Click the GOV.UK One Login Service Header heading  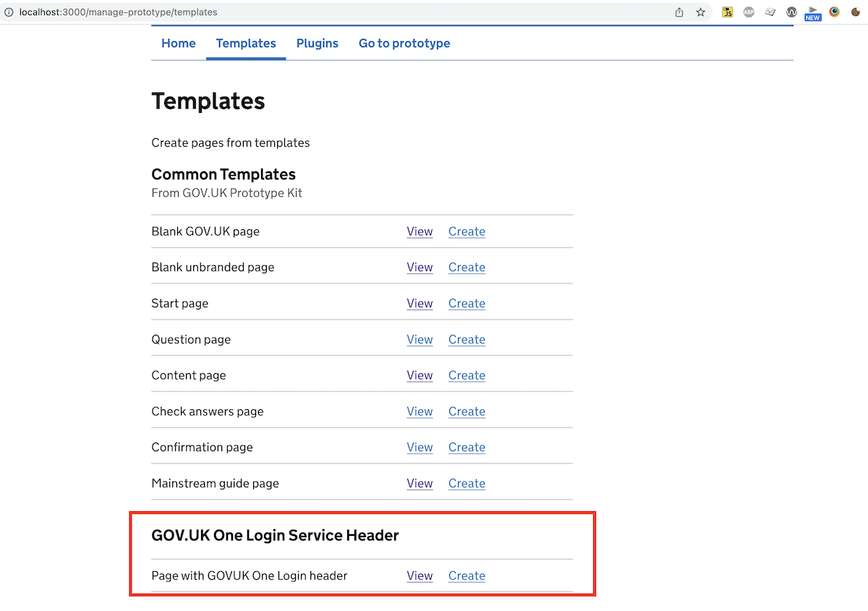[x=275, y=536]
